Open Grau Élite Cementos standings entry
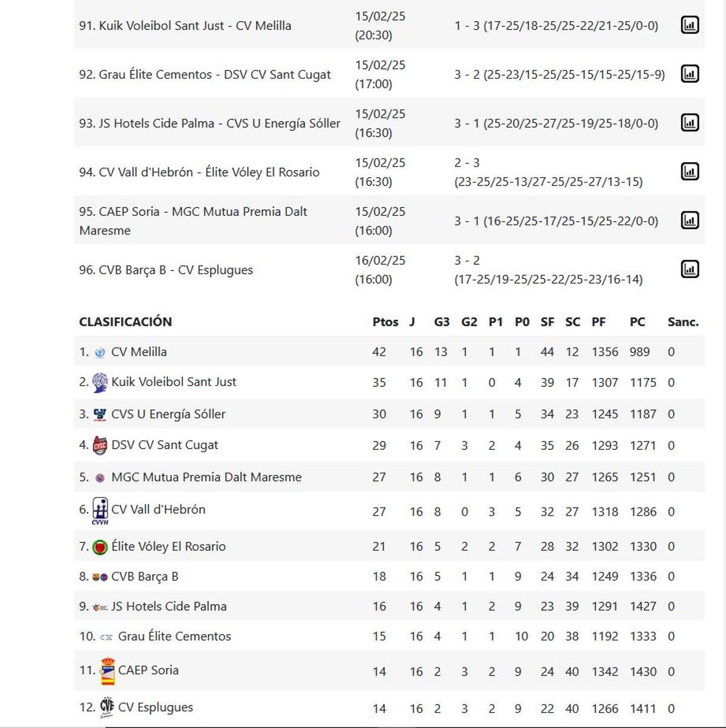 pos(174,636)
